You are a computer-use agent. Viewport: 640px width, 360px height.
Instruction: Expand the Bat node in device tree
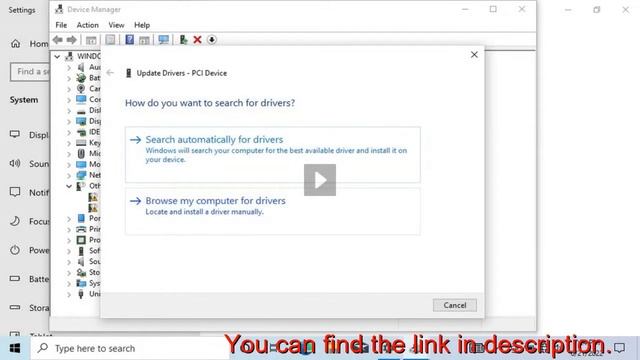coord(69,78)
